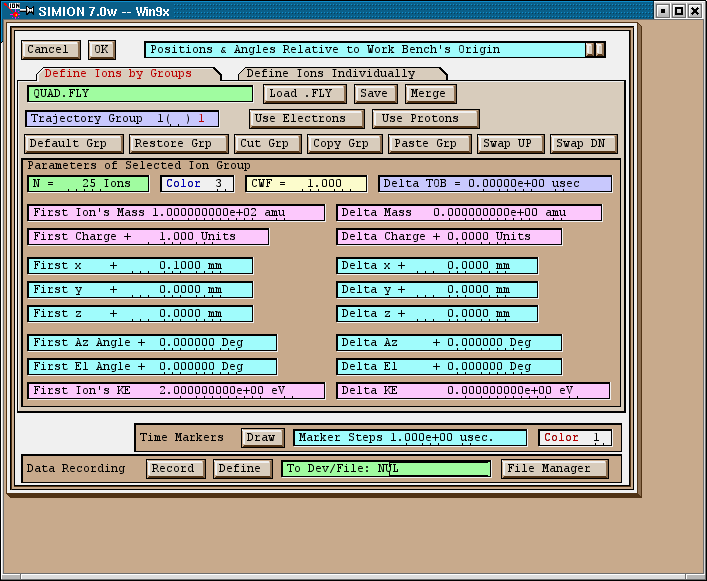
Task: Toggle the Data Recording Record button
Action: [175, 469]
